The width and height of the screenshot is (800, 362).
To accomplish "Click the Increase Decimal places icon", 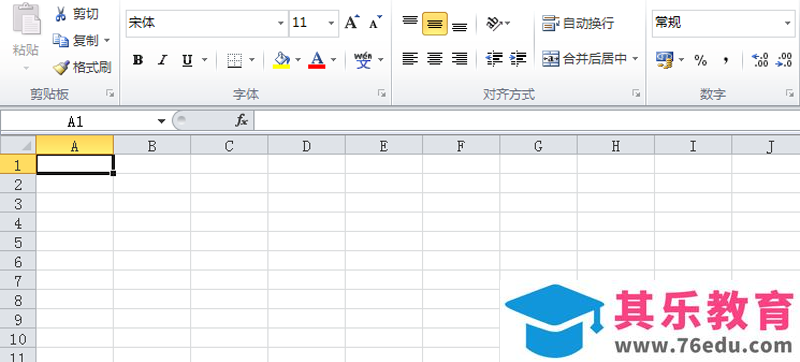I will [760, 60].
